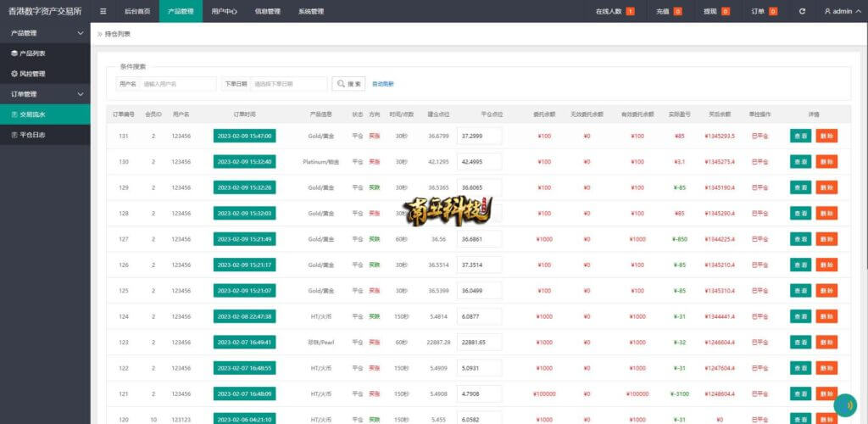Image resolution: width=868 pixels, height=424 pixels.
Task: Click timestamp 2023-02-09 15:32:40
Action: pyautogui.click(x=245, y=162)
